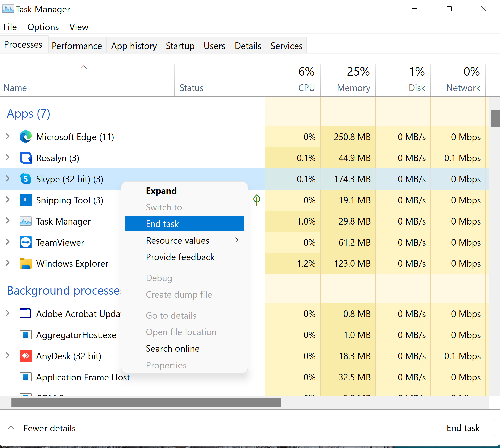Open the Options menu
500x448 pixels.
point(43,27)
